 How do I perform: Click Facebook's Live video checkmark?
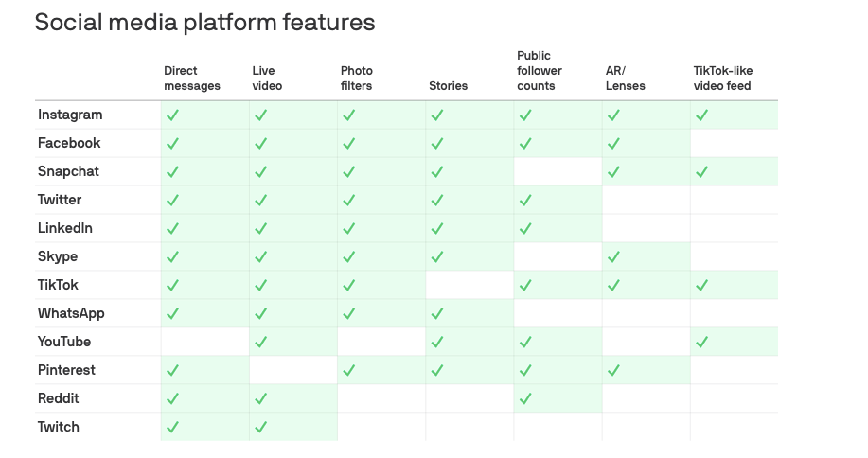tap(260, 144)
